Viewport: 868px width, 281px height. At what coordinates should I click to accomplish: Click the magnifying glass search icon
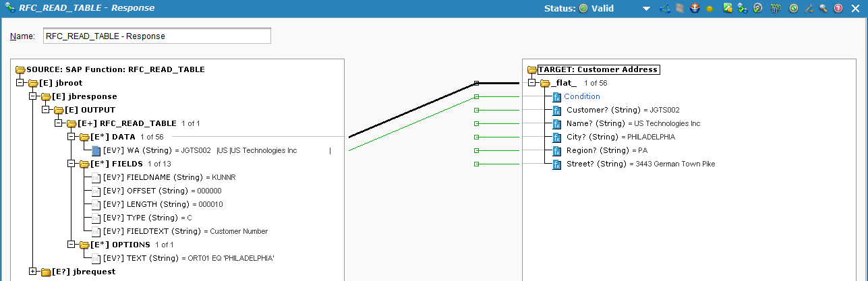[x=823, y=9]
